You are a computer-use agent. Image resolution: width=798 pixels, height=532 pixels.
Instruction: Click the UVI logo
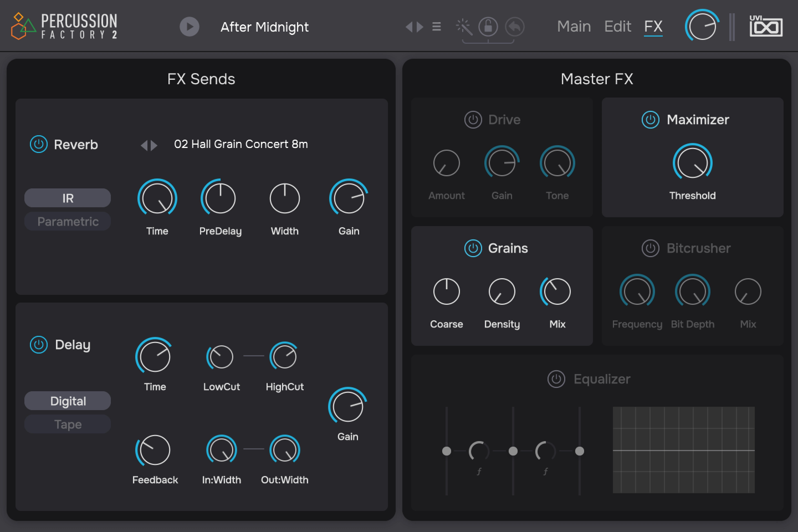[766, 26]
